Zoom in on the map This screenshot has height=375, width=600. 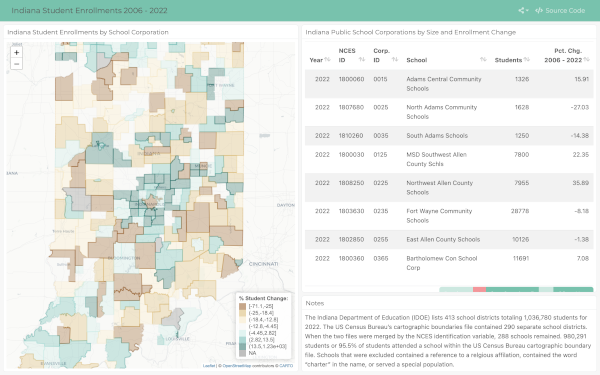pos(16,52)
